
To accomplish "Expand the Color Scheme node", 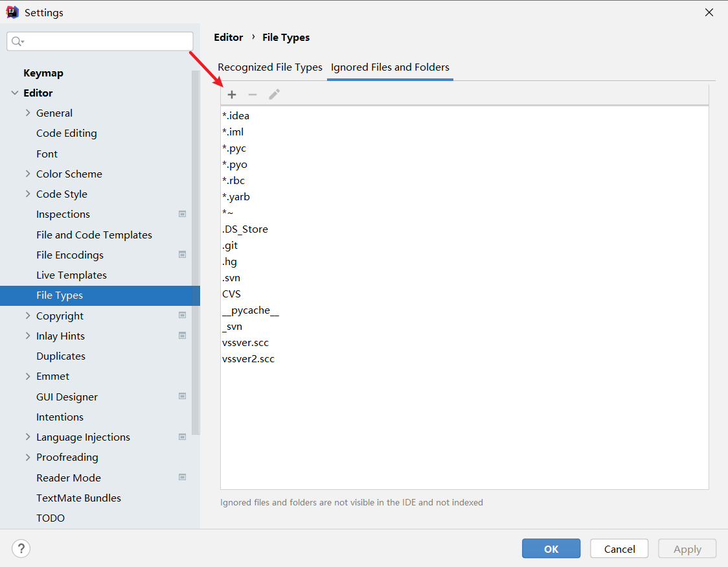I will 28,174.
